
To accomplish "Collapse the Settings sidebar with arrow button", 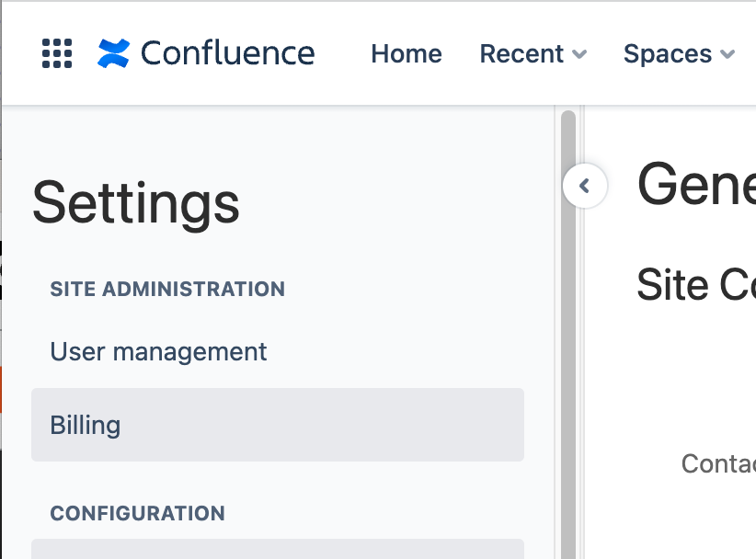I will pyautogui.click(x=584, y=187).
